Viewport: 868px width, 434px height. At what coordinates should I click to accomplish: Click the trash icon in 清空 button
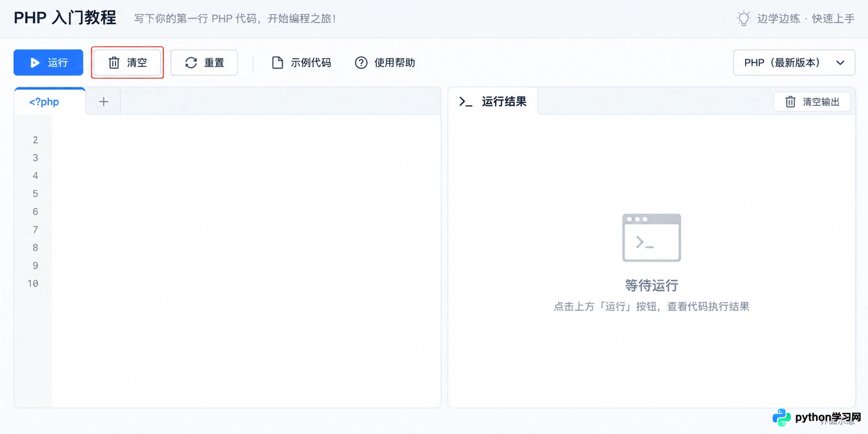(x=114, y=63)
